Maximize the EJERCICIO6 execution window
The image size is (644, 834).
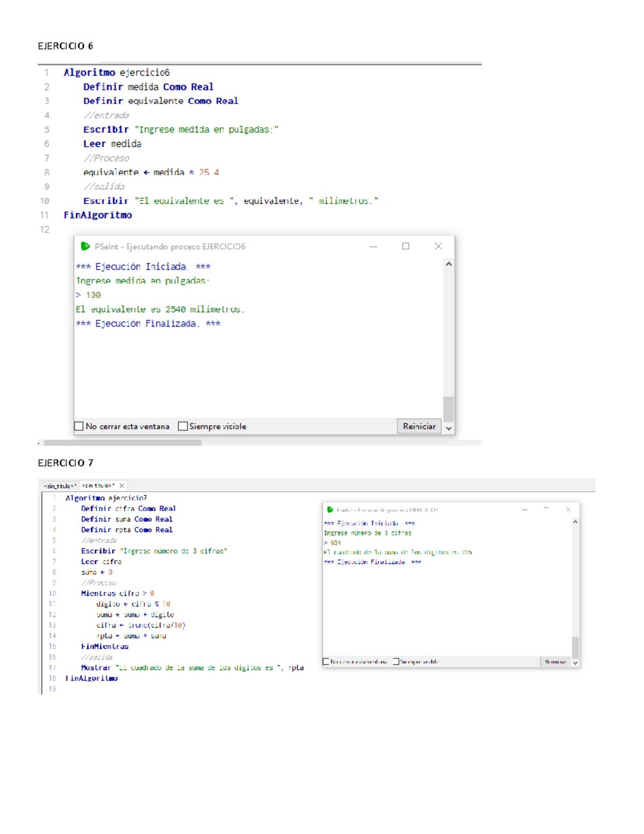pyautogui.click(x=406, y=246)
